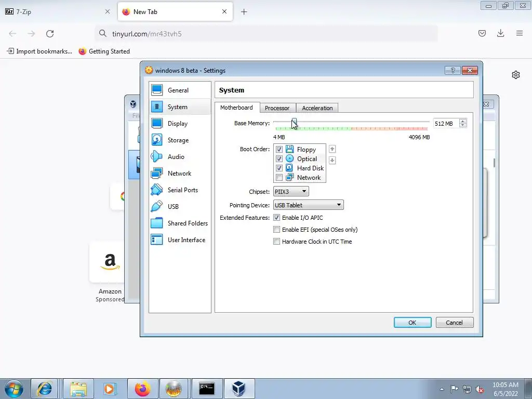The height and width of the screenshot is (399, 532).
Task: Switch to the Motherboard tab
Action: click(x=236, y=108)
